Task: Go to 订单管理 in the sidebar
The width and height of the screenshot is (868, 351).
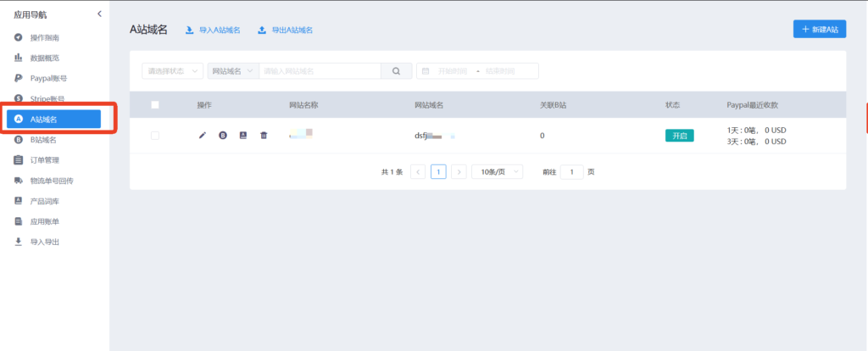Action: tap(43, 159)
